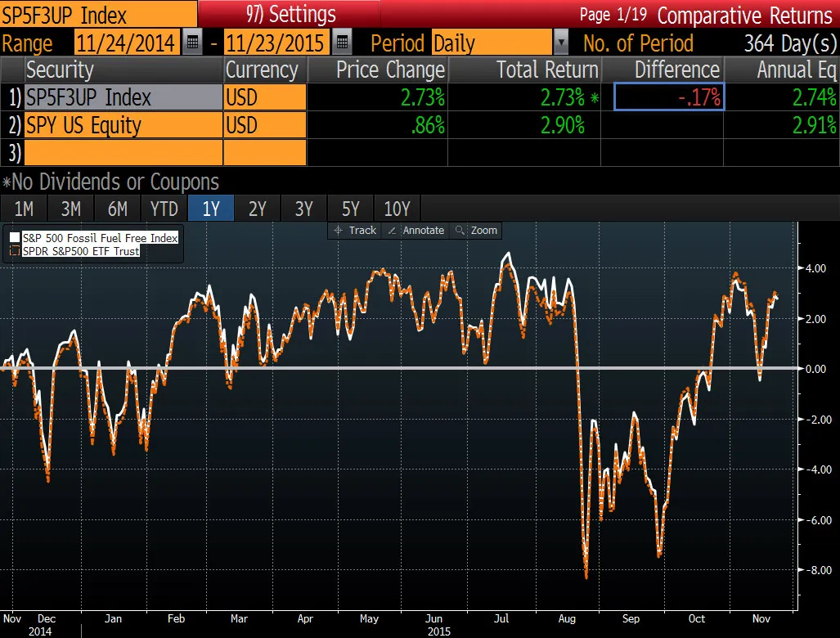
Task: Open the Period dropdown showing Daily
Action: point(562,43)
